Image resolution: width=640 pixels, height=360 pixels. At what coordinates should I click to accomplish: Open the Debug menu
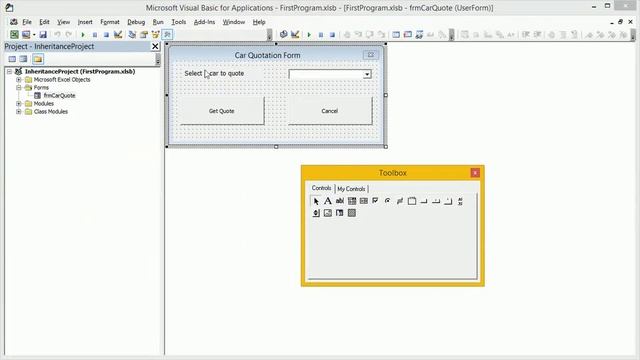pos(136,22)
